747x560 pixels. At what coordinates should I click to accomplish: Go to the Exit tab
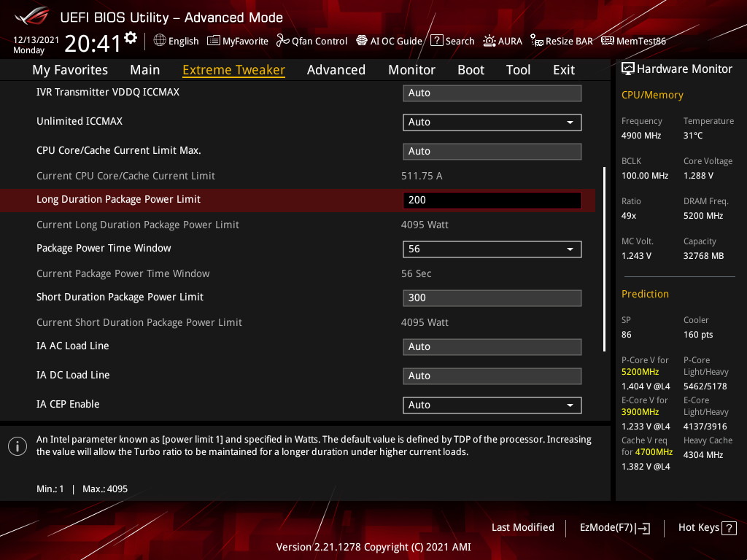pyautogui.click(x=564, y=70)
